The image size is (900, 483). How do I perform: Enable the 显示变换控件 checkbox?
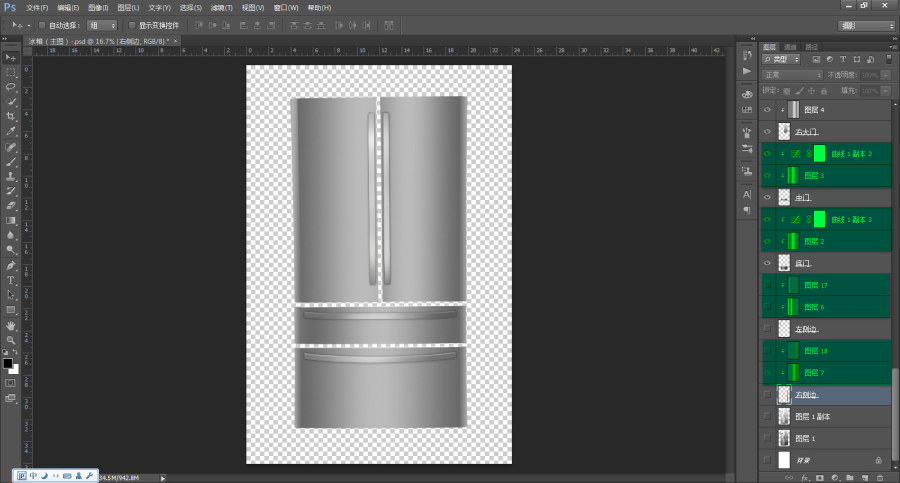(131, 25)
